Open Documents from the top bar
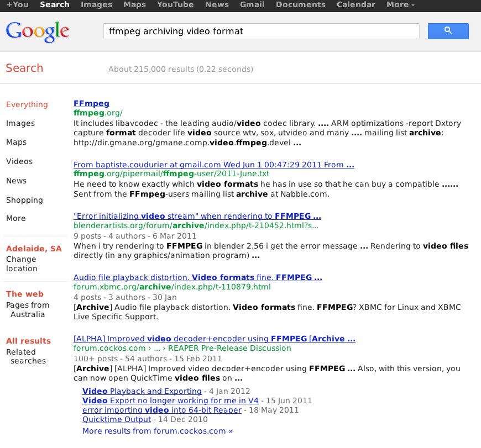This screenshot has width=481, height=448. (x=301, y=4)
